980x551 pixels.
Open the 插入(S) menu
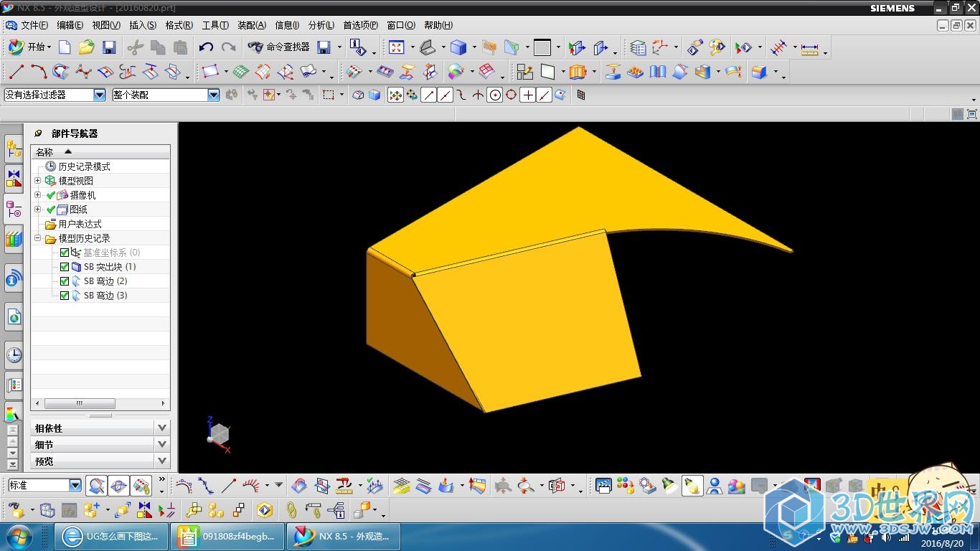click(143, 25)
